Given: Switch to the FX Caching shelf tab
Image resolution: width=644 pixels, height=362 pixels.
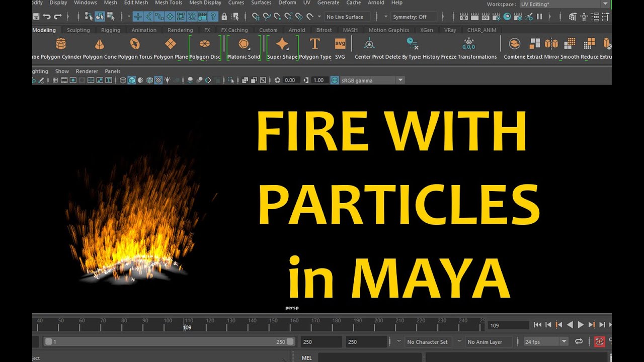Looking at the screenshot, I should point(234,30).
